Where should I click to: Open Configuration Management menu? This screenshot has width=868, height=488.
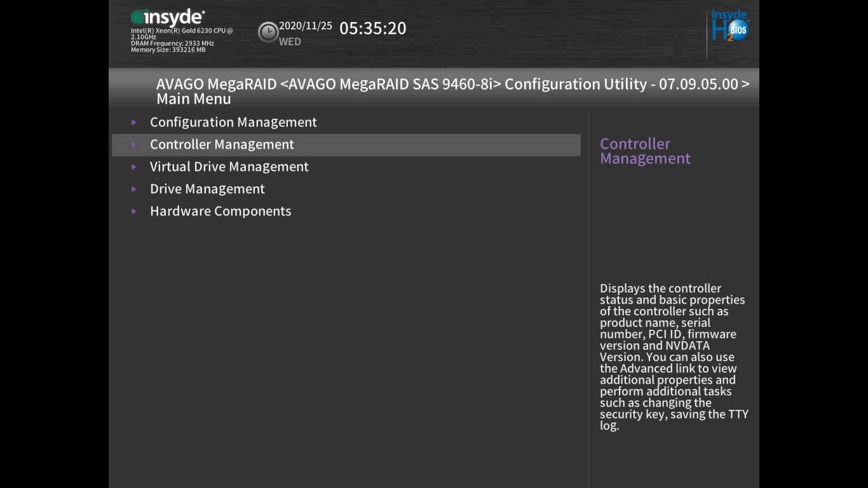click(233, 122)
